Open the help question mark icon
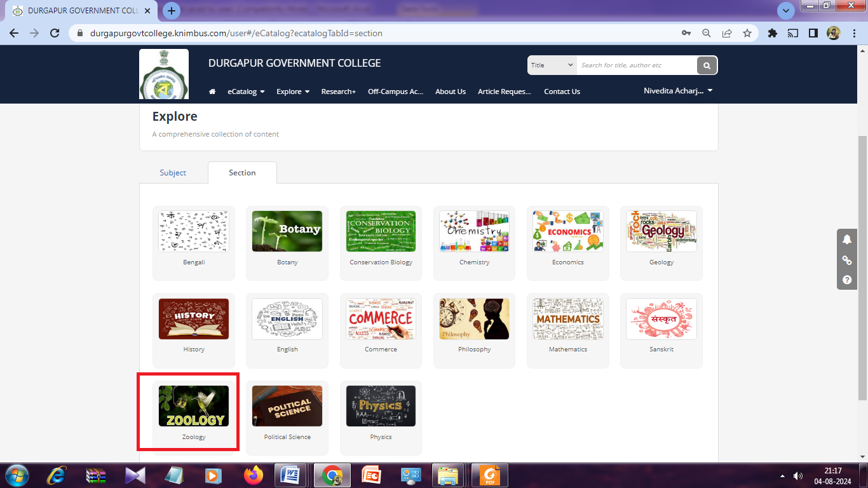868x488 pixels. [x=846, y=280]
